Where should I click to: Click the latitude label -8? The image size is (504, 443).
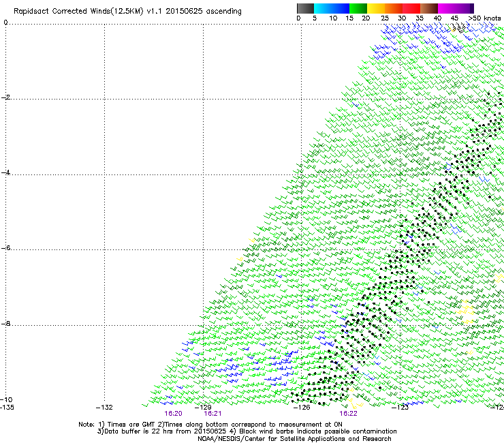[x=5, y=323]
